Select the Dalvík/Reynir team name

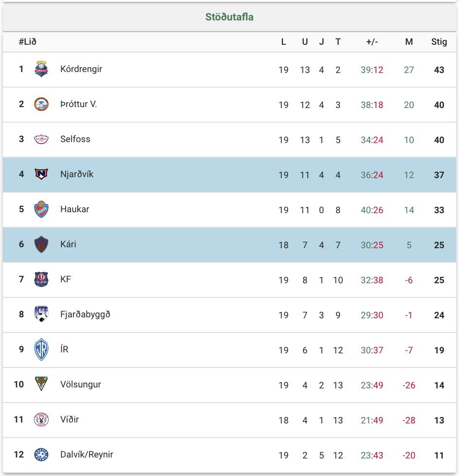[87, 455]
